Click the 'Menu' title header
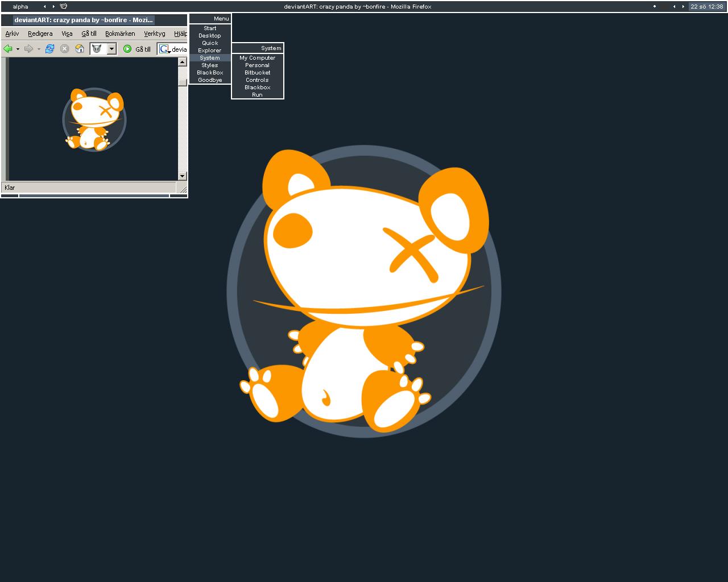Viewport: 728px width, 582px height. [210, 19]
